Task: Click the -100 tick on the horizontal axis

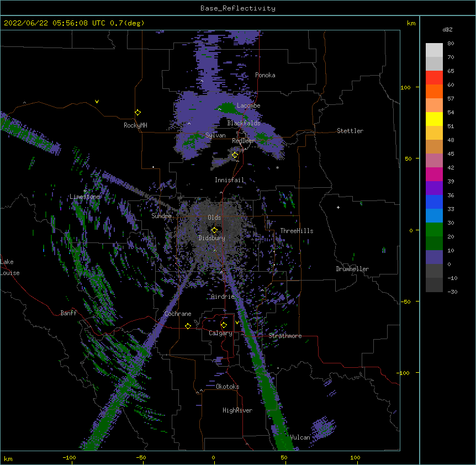Action: (69, 458)
